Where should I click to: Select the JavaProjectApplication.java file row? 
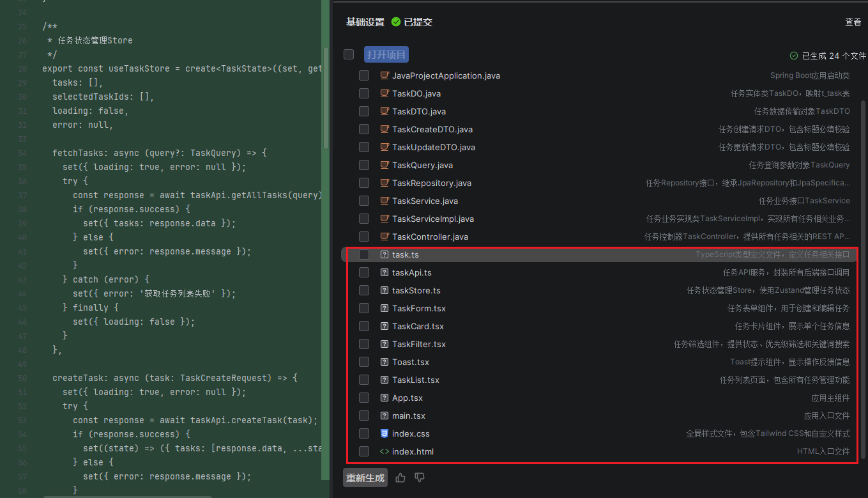[446, 75]
